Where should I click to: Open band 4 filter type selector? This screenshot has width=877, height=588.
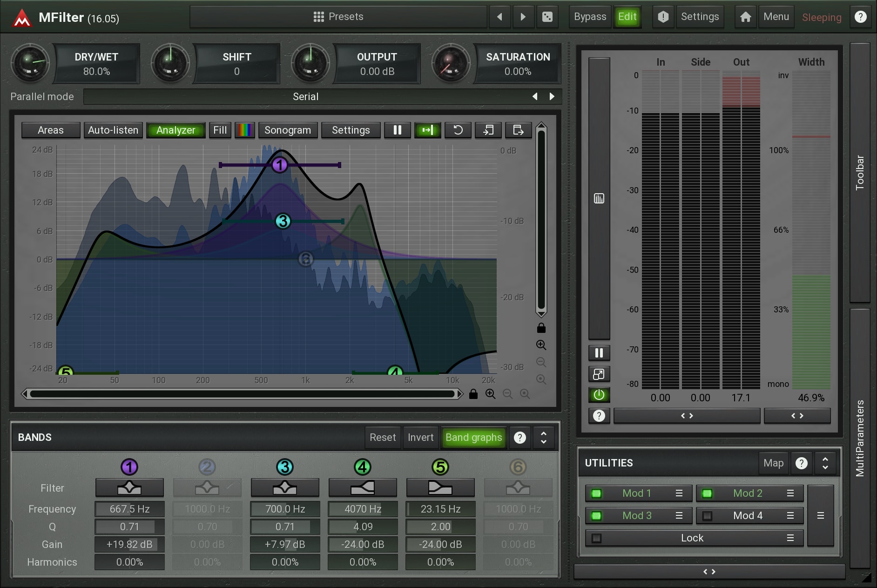coord(363,488)
